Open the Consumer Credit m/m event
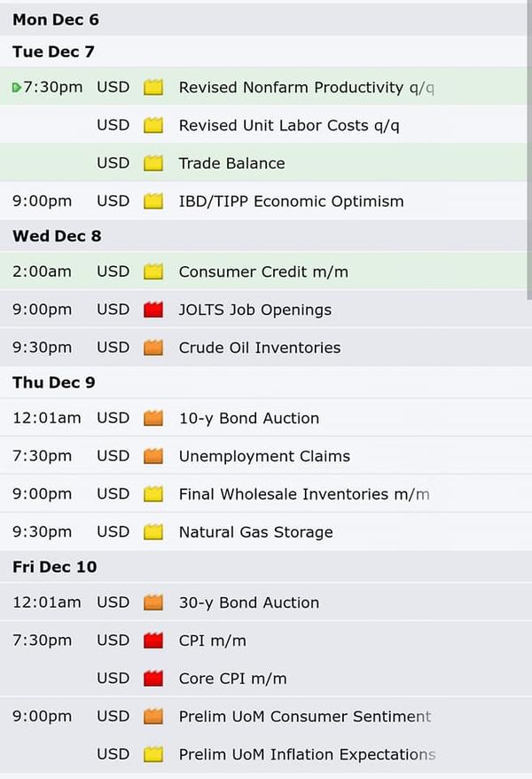Screen dimensions: 532x779 pyautogui.click(x=263, y=271)
